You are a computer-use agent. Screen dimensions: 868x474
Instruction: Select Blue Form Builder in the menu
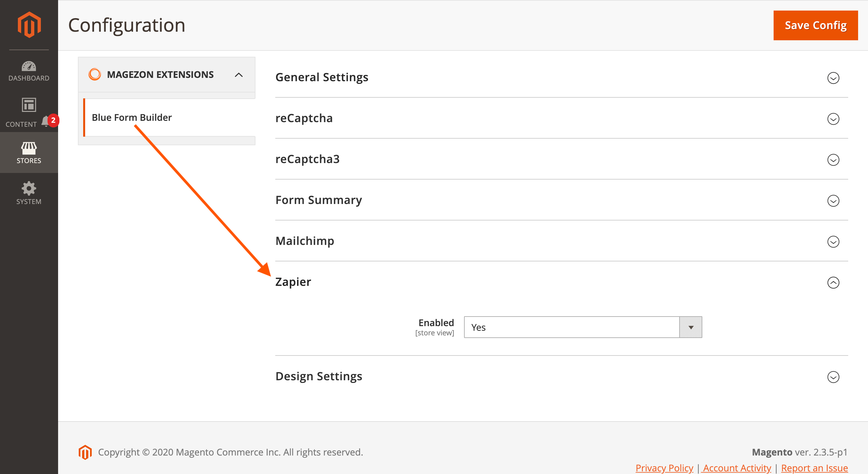point(131,117)
